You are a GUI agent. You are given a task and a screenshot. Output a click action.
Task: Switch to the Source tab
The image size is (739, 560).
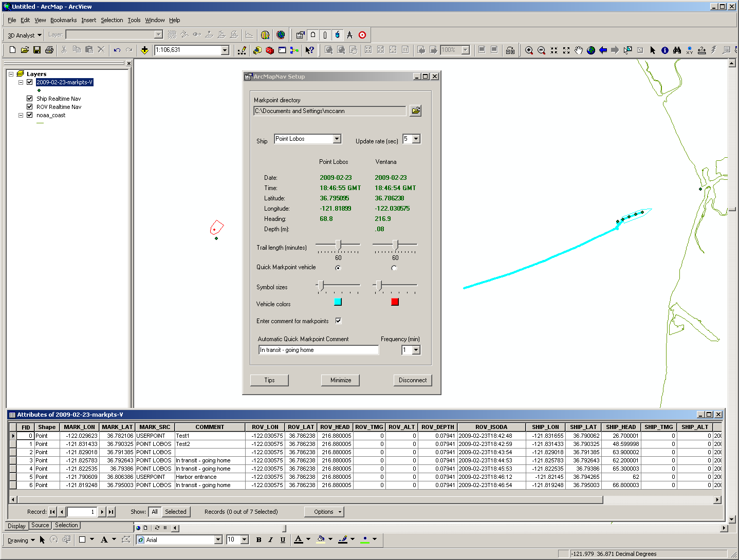point(40,526)
